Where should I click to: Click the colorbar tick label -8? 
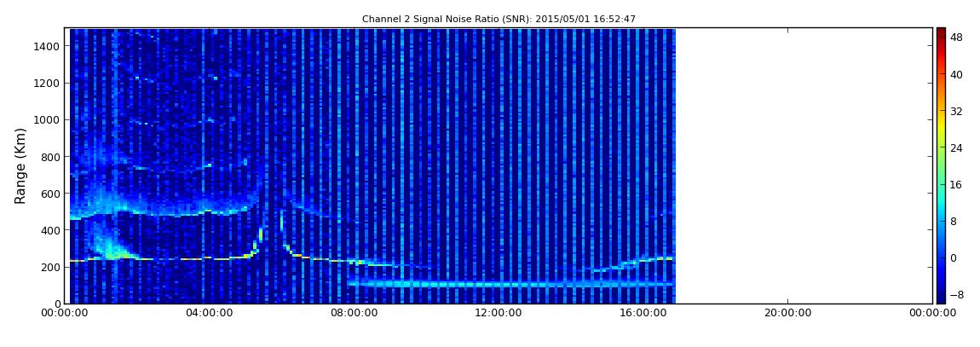956,294
